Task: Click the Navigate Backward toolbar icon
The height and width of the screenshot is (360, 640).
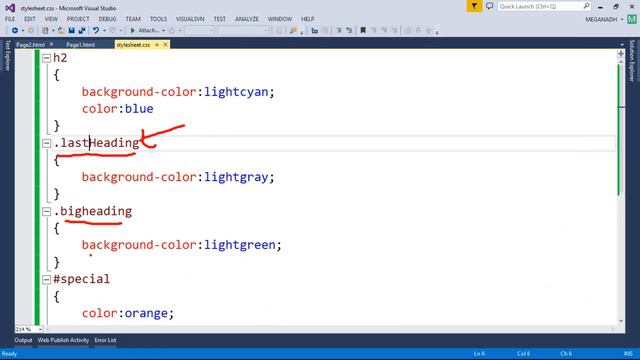Action: (15, 31)
